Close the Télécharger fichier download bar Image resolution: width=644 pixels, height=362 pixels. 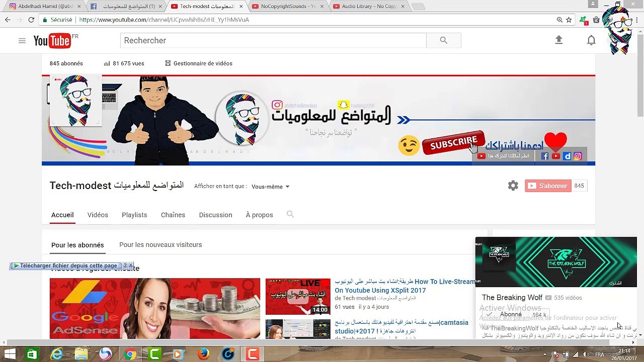[x=131, y=265]
